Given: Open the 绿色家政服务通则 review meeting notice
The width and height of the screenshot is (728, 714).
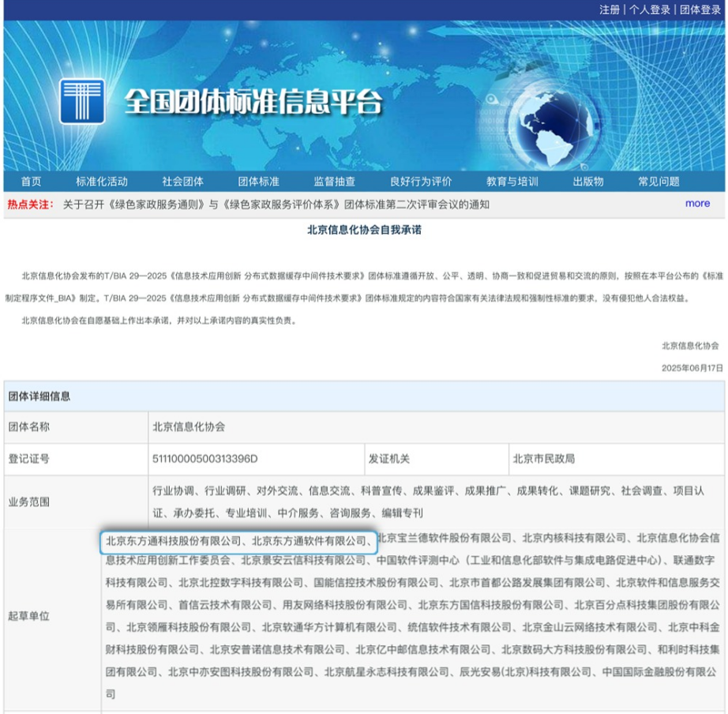Looking at the screenshot, I should [276, 205].
